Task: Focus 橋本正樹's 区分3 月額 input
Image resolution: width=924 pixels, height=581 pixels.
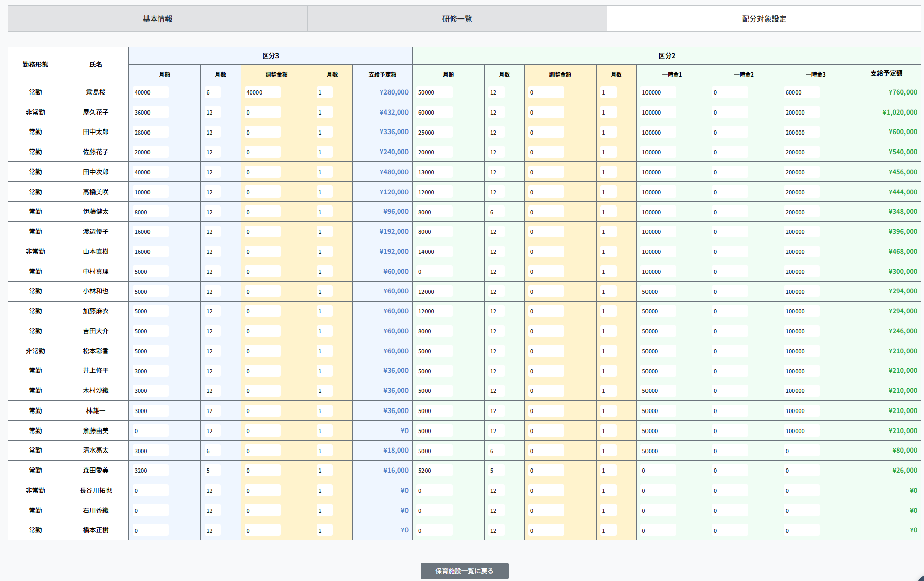Action: [x=150, y=530]
